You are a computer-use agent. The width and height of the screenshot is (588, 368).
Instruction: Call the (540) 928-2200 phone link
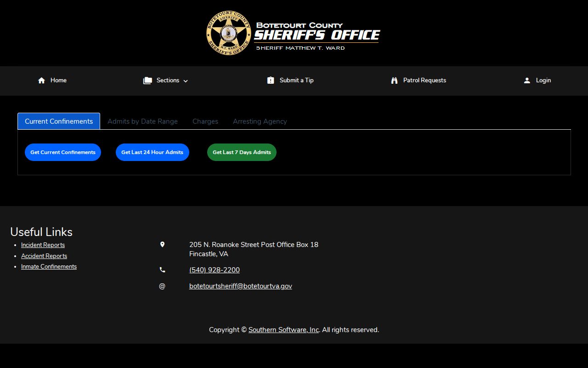(215, 270)
